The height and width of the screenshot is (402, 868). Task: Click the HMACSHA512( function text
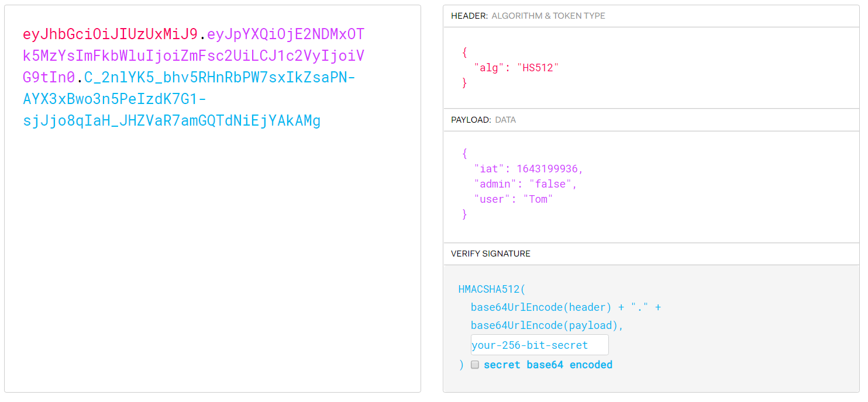tap(492, 289)
